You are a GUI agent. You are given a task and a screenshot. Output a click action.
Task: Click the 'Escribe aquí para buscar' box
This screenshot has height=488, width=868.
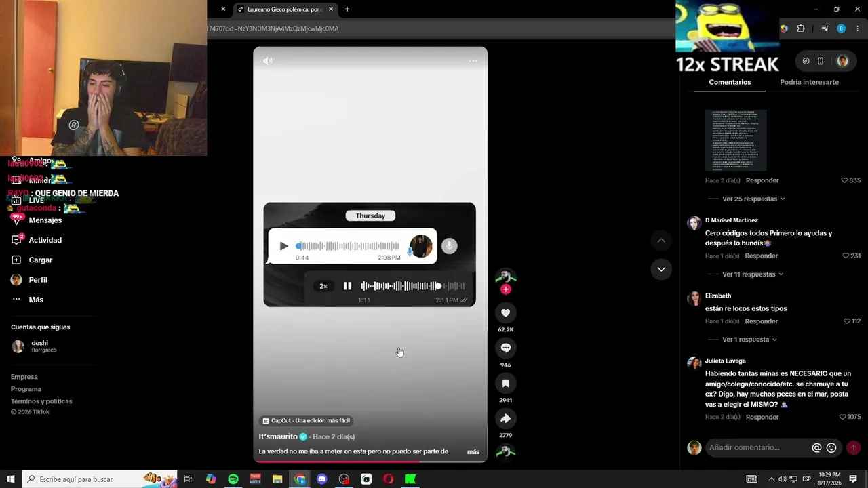[100, 479]
